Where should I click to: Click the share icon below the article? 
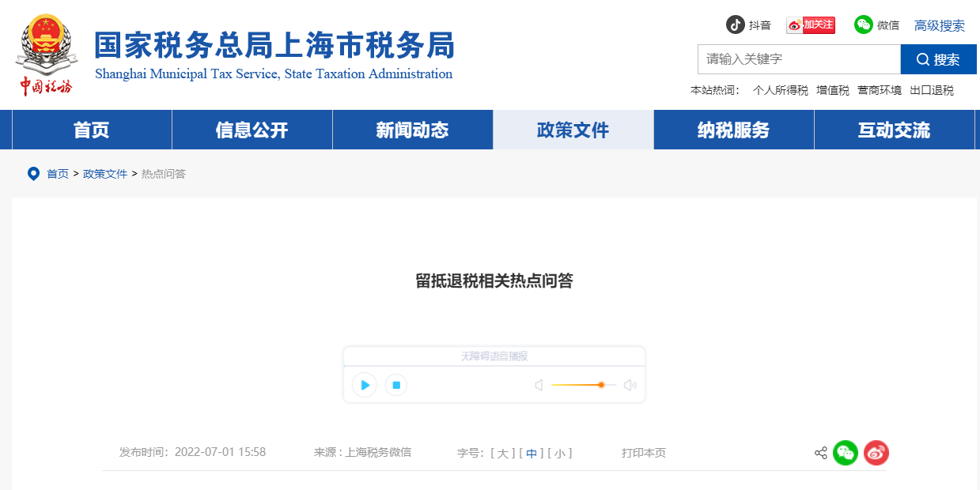tap(820, 453)
